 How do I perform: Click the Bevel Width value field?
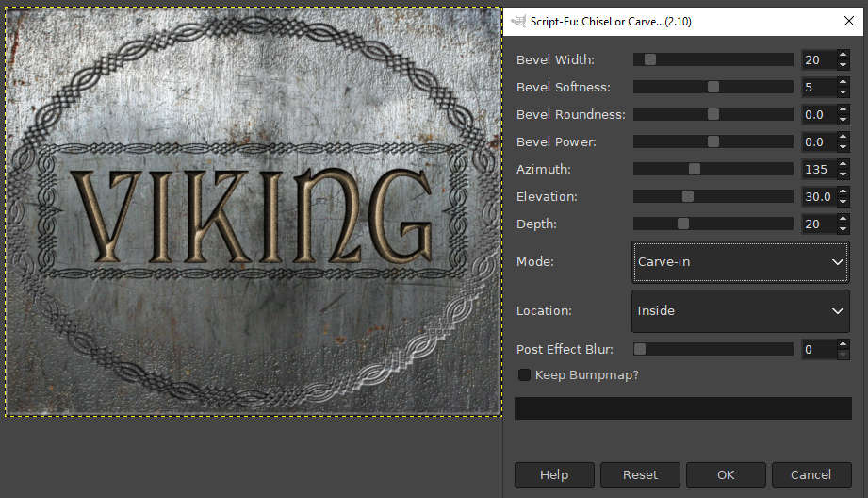click(816, 59)
